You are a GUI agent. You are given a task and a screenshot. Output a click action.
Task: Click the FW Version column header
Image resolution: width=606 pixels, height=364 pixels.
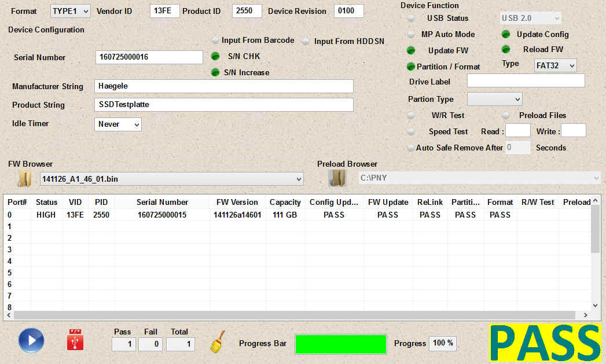[x=237, y=202]
